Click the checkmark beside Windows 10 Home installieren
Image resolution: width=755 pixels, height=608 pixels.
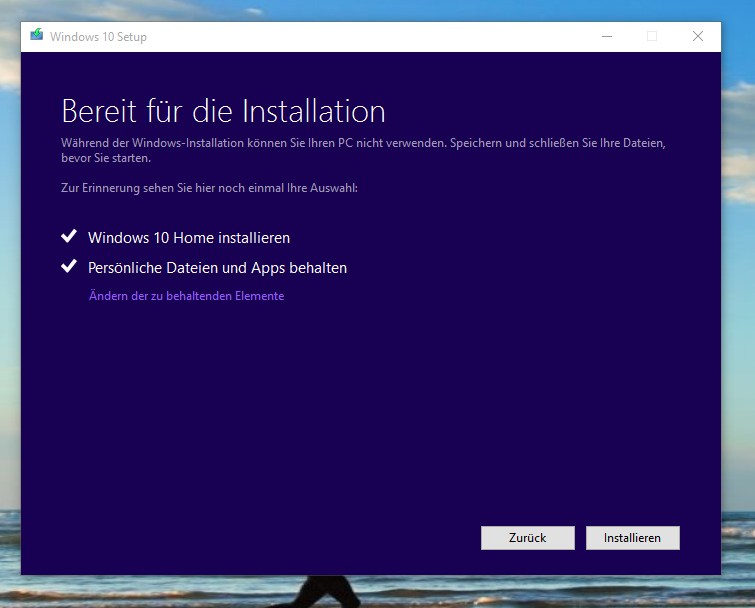(x=69, y=237)
